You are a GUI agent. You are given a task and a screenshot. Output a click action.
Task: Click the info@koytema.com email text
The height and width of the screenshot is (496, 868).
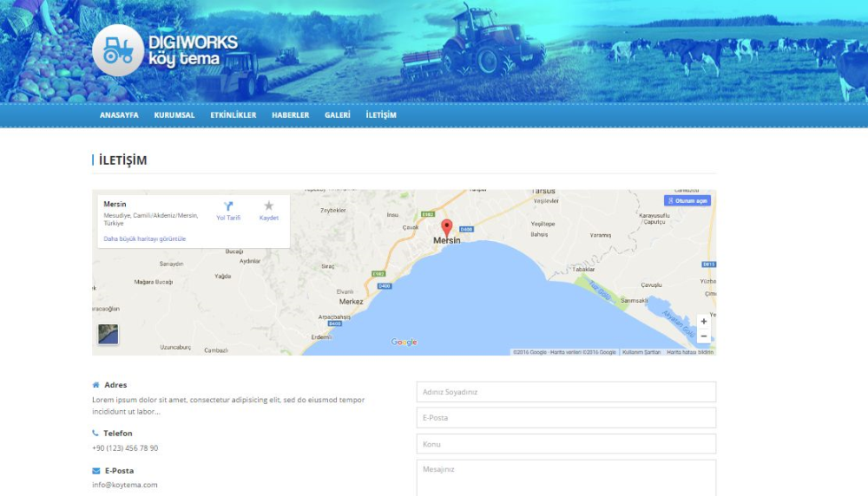click(124, 485)
